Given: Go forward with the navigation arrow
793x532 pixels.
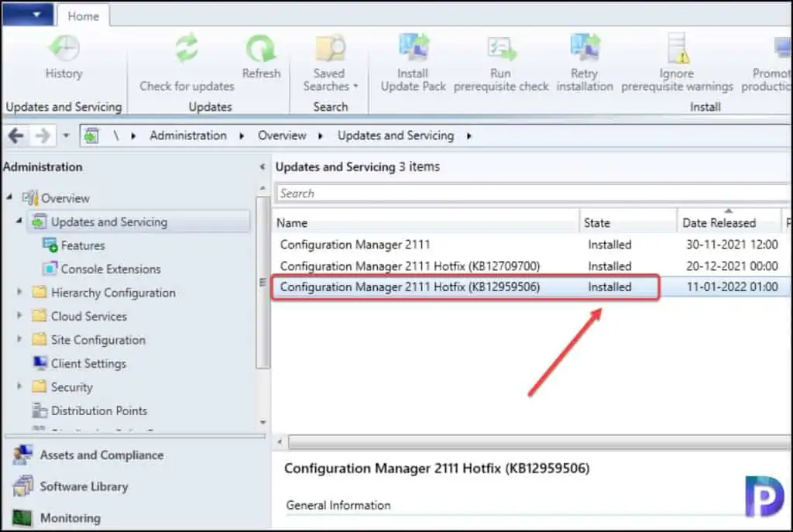Looking at the screenshot, I should [x=43, y=136].
